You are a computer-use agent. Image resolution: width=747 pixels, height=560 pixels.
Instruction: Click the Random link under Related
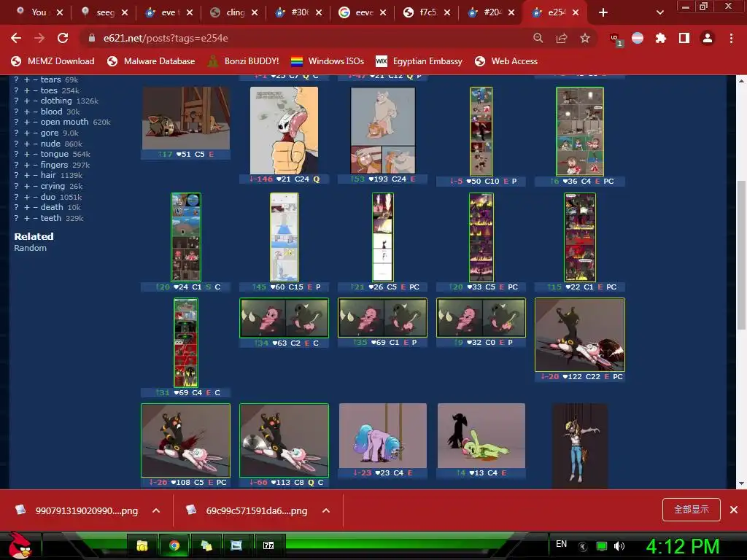30,248
